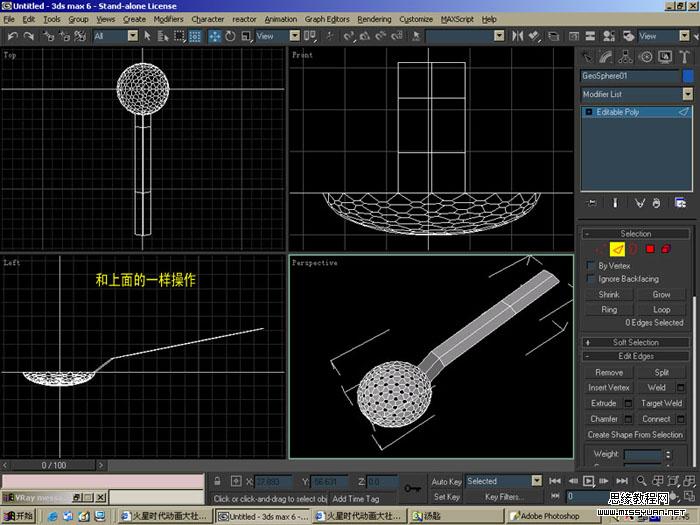
Task: Open Configure Modifier Sets icon
Action: point(680,203)
